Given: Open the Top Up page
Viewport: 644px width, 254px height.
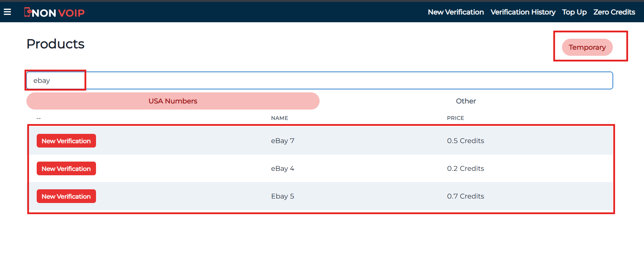Looking at the screenshot, I should (574, 12).
